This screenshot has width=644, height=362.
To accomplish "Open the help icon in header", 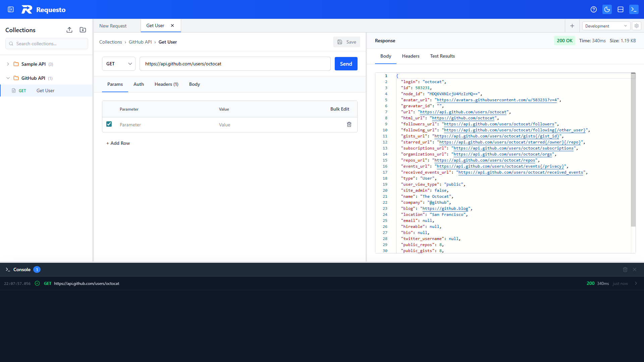I will [594, 9].
